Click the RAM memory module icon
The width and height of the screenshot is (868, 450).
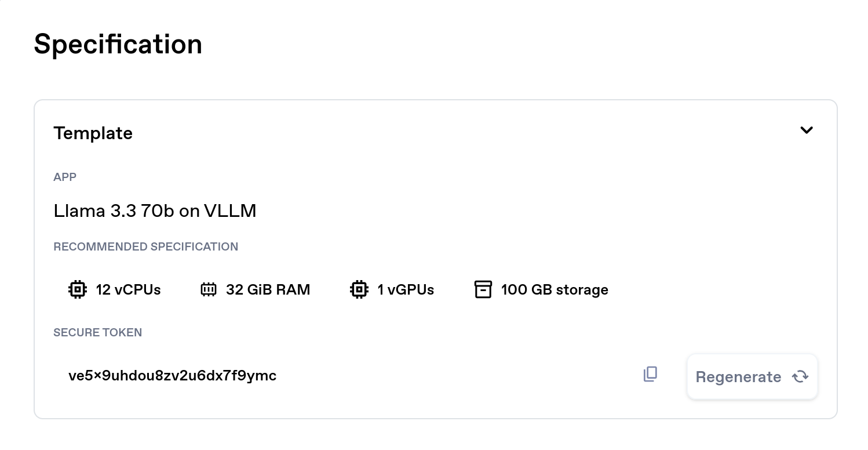coord(208,289)
